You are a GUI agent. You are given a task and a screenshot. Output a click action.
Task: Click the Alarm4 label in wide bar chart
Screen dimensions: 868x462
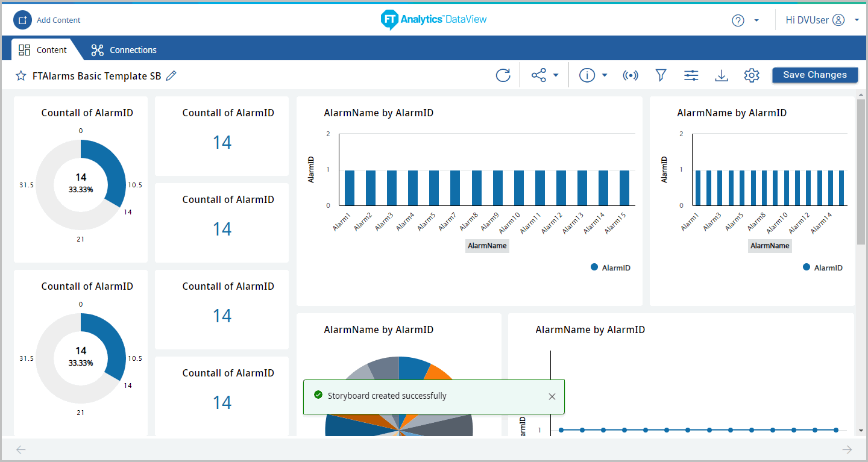tap(405, 222)
